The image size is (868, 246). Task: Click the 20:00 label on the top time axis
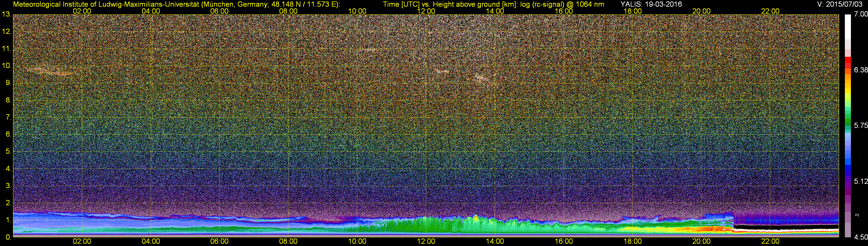[702, 11]
